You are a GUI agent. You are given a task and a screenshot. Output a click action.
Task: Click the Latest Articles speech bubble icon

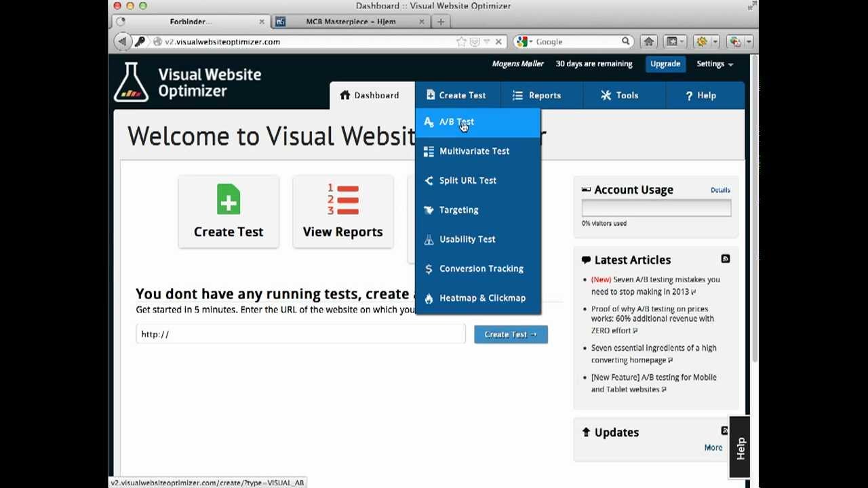[x=586, y=260]
